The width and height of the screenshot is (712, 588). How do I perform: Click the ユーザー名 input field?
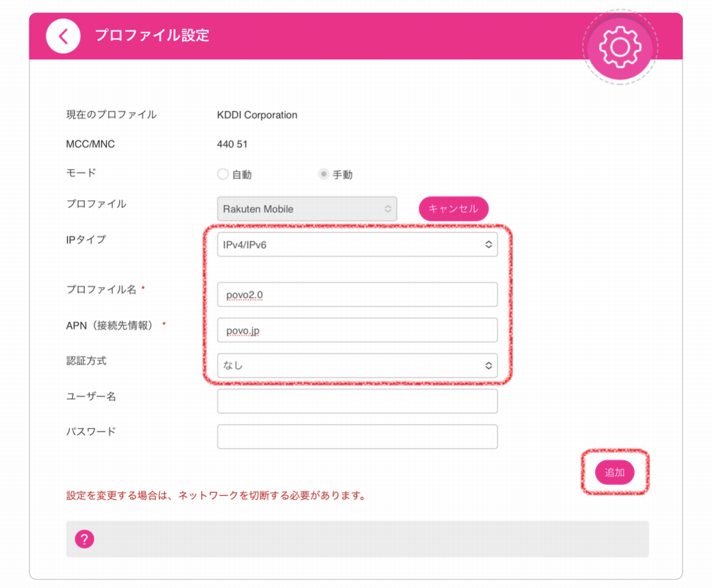click(357, 401)
